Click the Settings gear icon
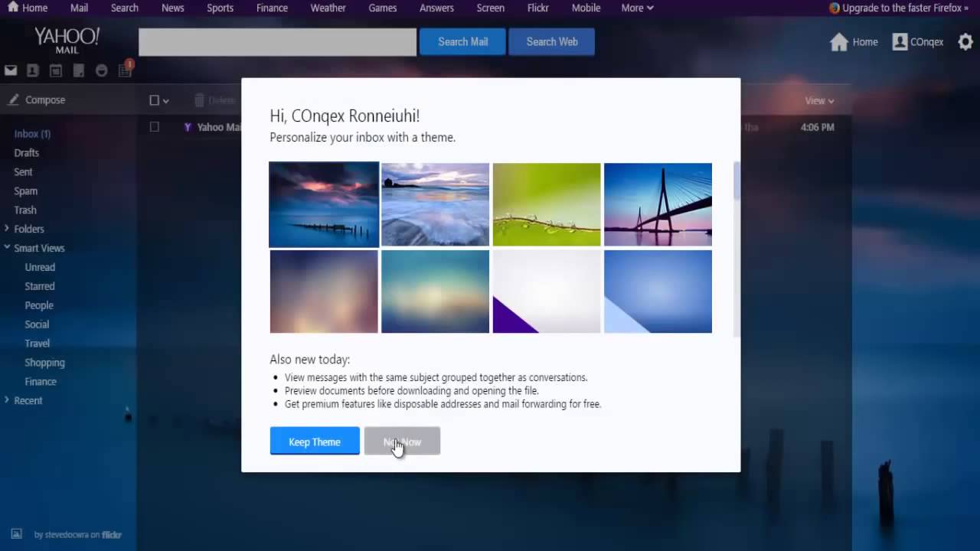This screenshot has width=980, height=551. [965, 42]
